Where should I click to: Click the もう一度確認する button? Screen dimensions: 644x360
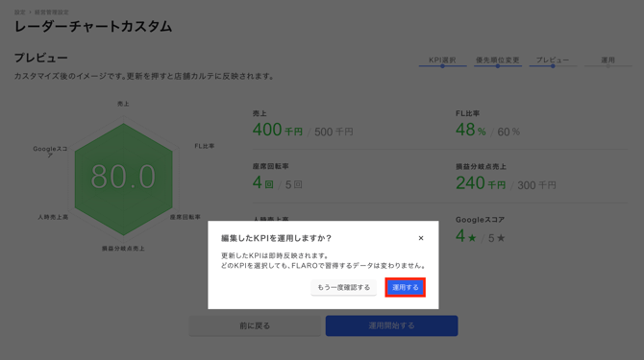pos(343,287)
